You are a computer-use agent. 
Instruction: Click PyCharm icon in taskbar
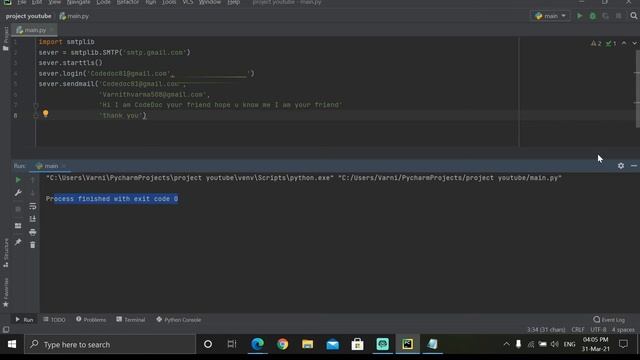click(407, 344)
